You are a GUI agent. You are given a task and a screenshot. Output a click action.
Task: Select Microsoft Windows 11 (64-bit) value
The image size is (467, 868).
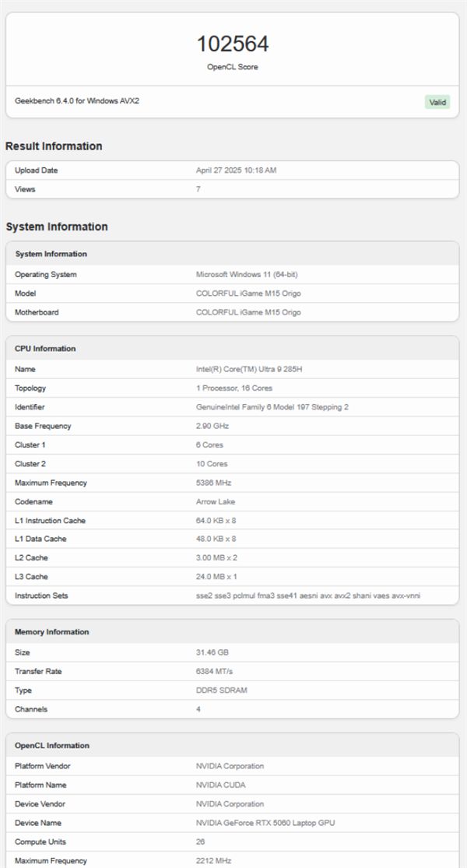click(247, 275)
